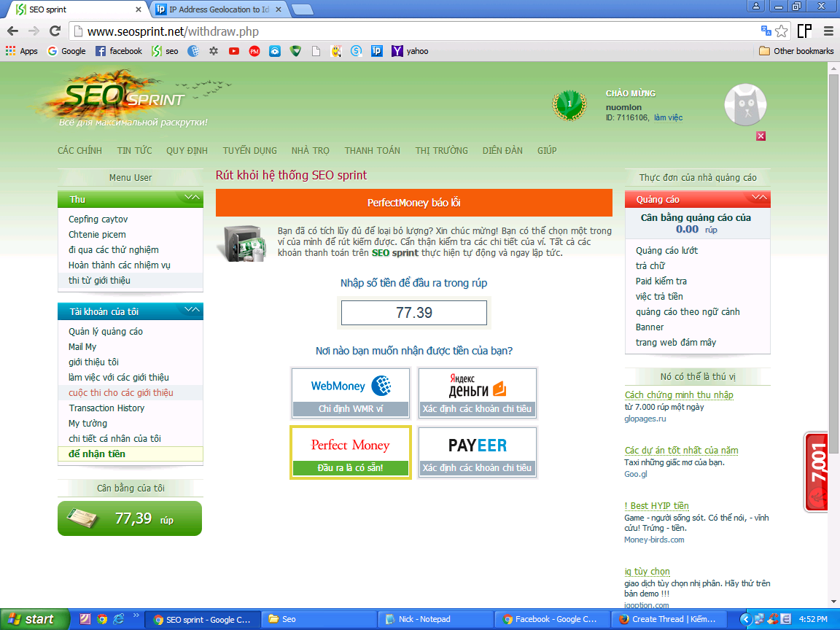Image resolution: width=840 pixels, height=630 pixels.
Task: Open 'Cepfing caytov' sidebar link
Action: (98, 219)
